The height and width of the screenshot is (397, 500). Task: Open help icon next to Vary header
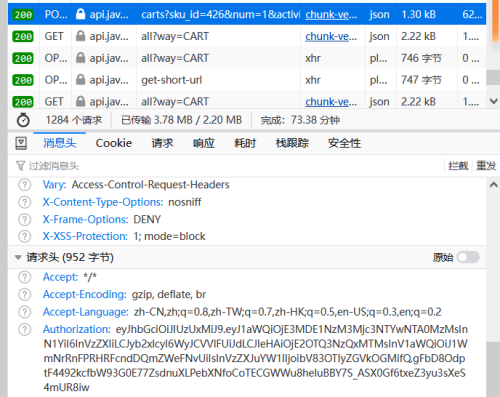tap(25, 185)
